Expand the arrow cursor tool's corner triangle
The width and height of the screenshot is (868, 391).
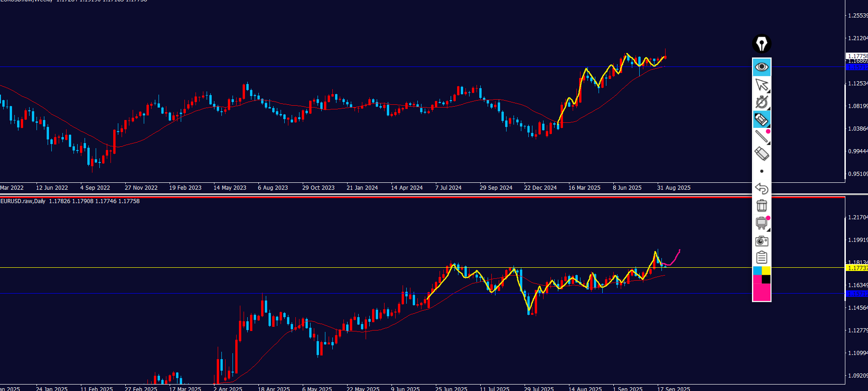coord(768,90)
